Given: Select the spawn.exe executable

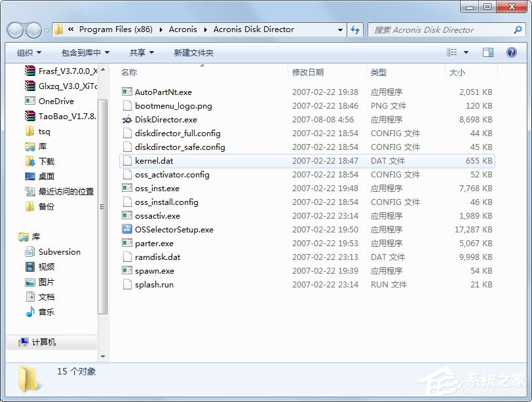Looking at the screenshot, I should 149,270.
